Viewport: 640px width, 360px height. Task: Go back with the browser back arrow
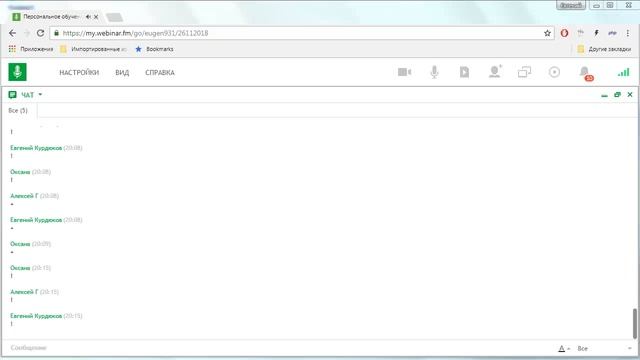[x=12, y=33]
